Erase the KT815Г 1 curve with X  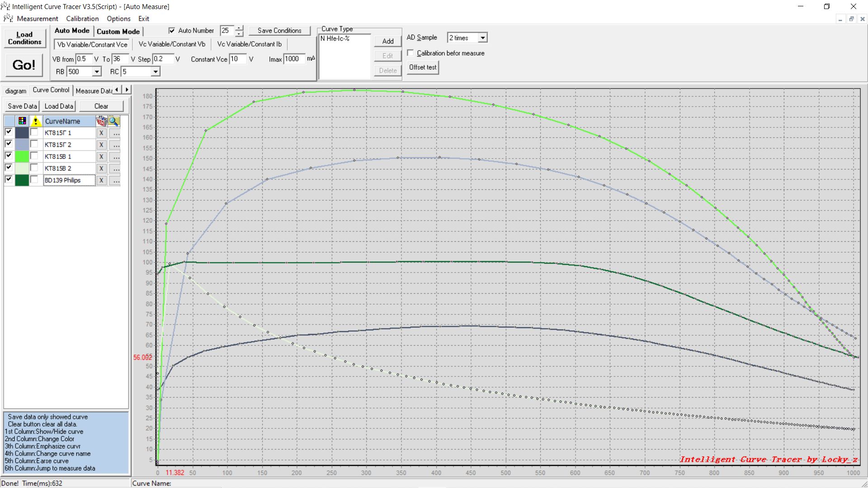pyautogui.click(x=101, y=133)
